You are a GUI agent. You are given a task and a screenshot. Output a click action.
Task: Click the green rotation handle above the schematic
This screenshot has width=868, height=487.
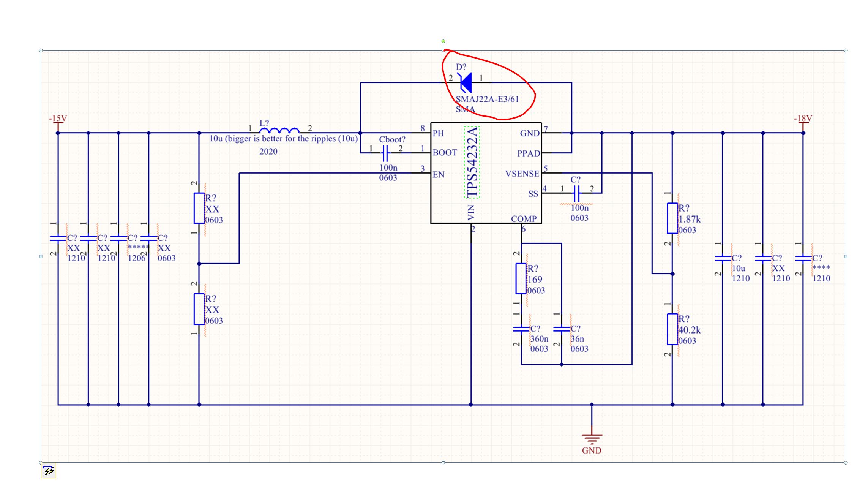coord(443,41)
